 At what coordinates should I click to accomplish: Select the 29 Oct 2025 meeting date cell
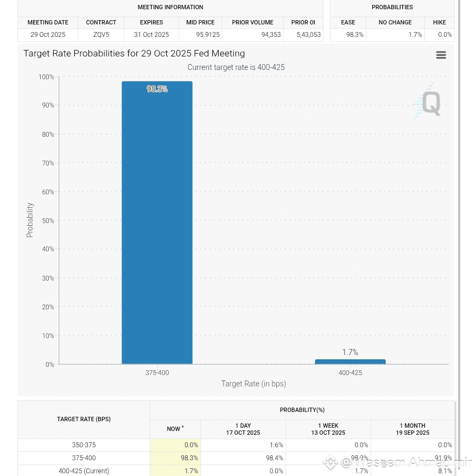coord(48,35)
